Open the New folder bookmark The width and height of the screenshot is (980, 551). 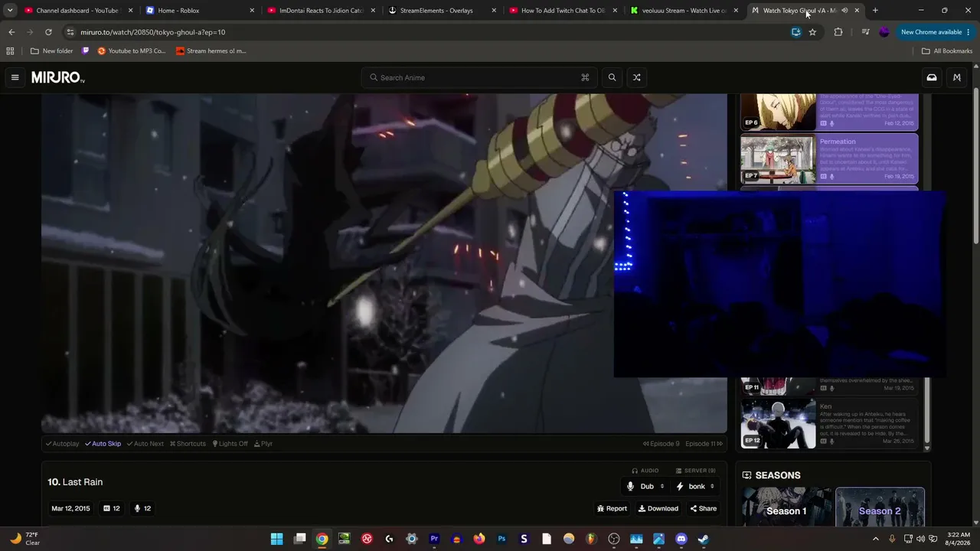(52, 51)
